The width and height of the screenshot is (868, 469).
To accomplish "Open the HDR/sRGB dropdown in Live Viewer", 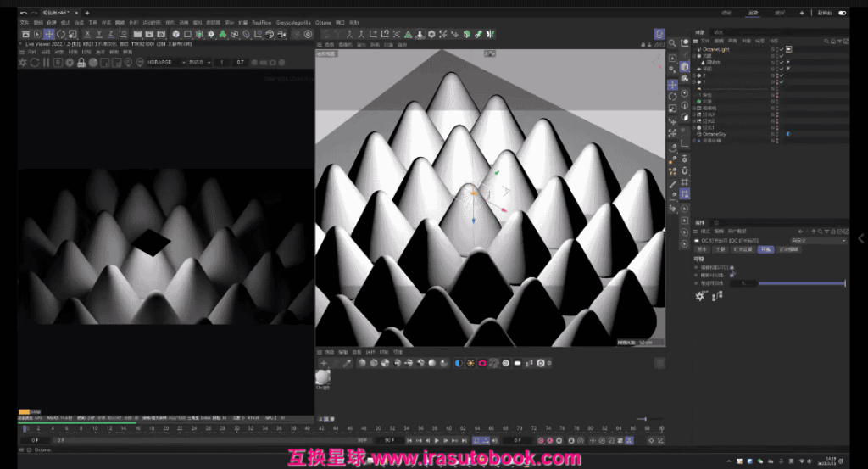I will coord(166,62).
